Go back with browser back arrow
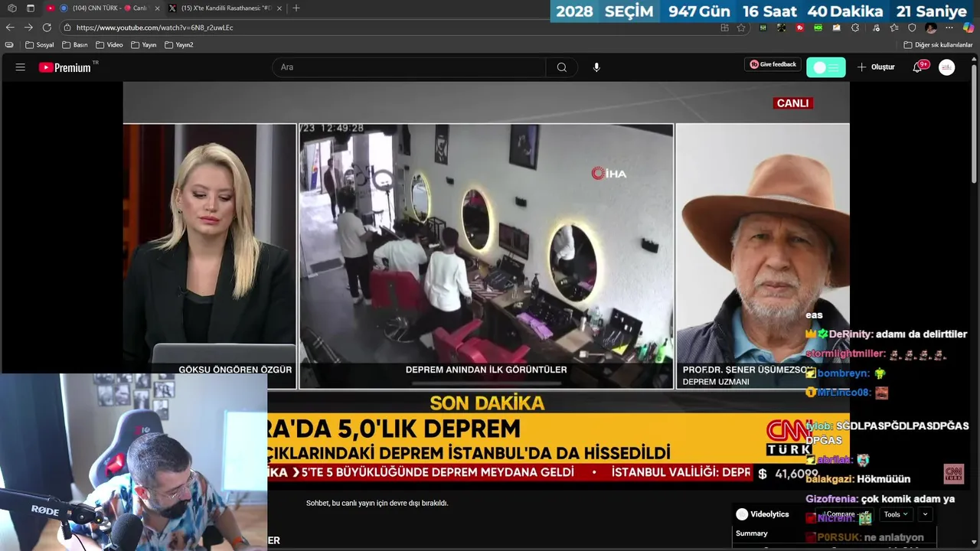Screen dimensions: 980x551 (x=10, y=28)
